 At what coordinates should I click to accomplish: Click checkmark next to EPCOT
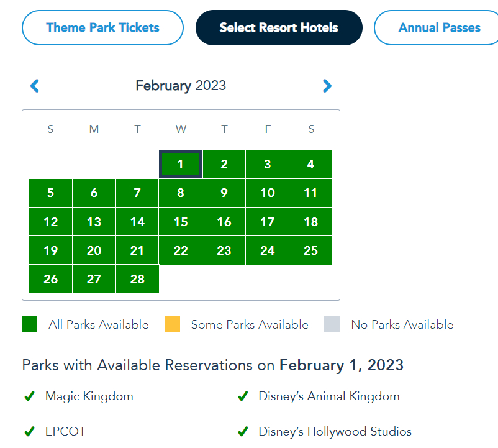(29, 431)
